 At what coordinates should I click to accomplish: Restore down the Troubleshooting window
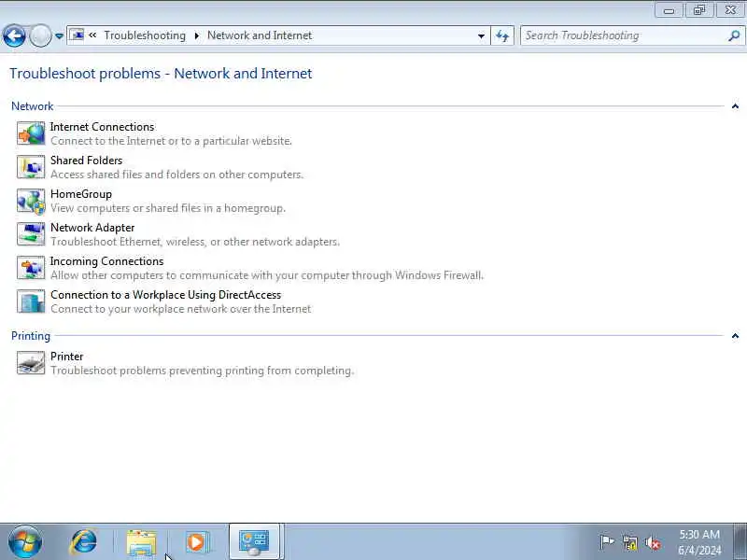point(698,10)
